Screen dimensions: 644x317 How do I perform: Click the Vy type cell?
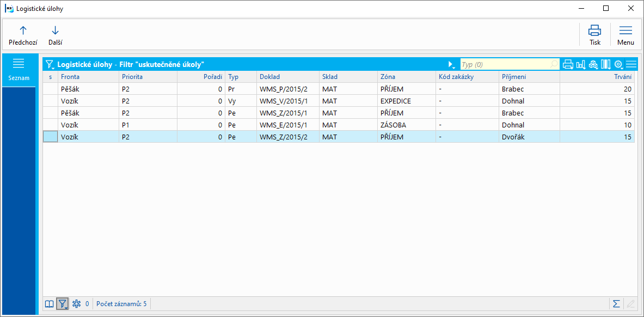tap(241, 101)
